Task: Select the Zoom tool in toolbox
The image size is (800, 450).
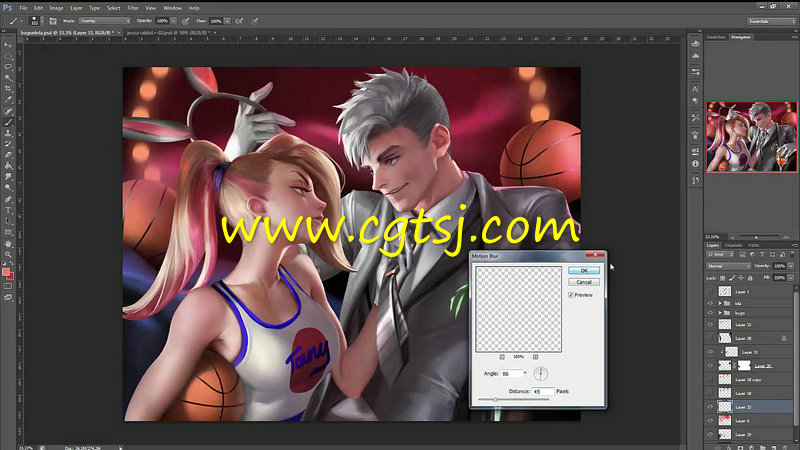Action: pyautogui.click(x=8, y=254)
